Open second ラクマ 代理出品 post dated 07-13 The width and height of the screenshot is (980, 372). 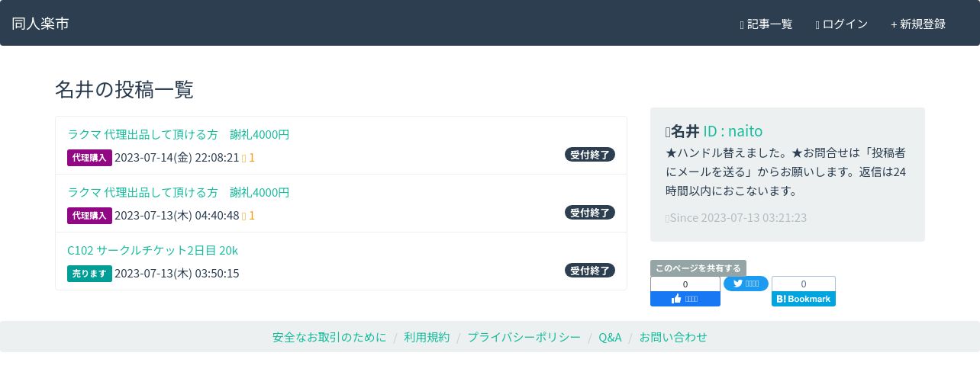[179, 192]
